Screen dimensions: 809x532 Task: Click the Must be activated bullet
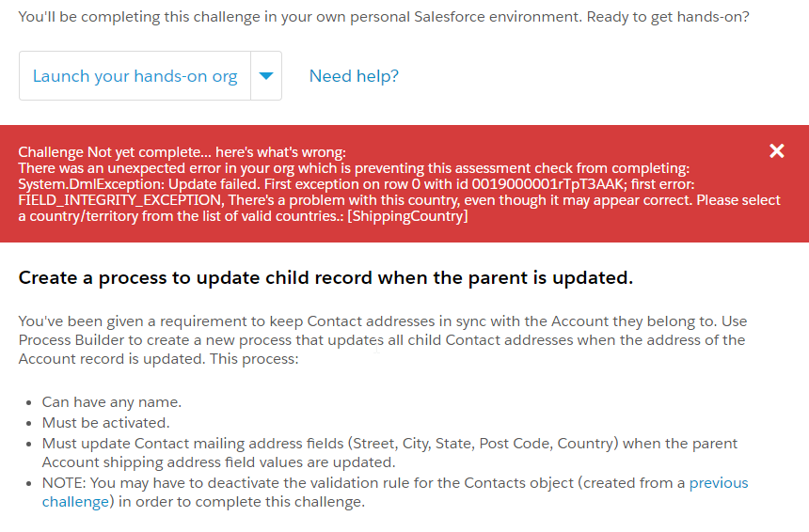point(105,422)
